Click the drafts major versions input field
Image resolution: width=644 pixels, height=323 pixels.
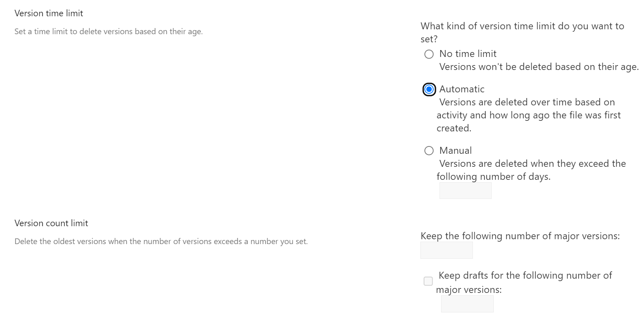467,304
